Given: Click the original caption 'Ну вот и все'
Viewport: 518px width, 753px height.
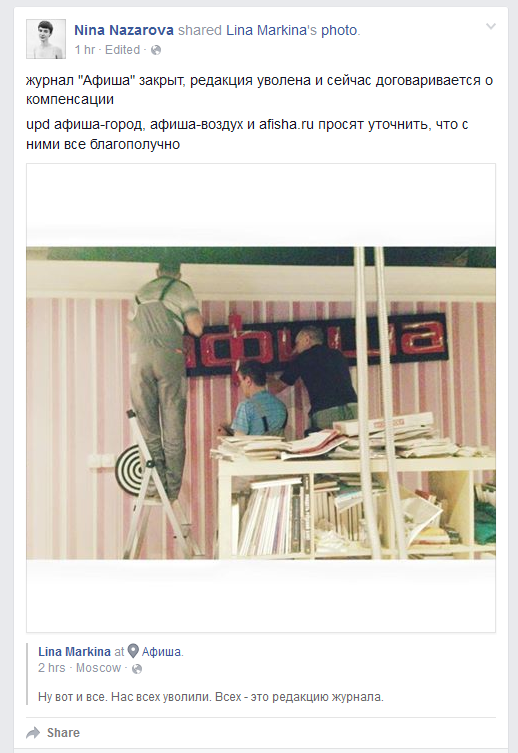Looking at the screenshot, I should coord(211,697).
